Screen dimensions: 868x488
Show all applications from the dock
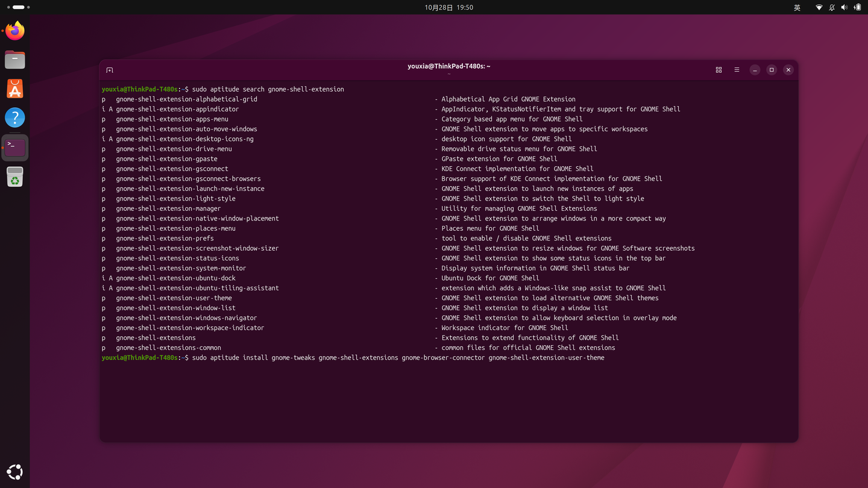point(14,471)
